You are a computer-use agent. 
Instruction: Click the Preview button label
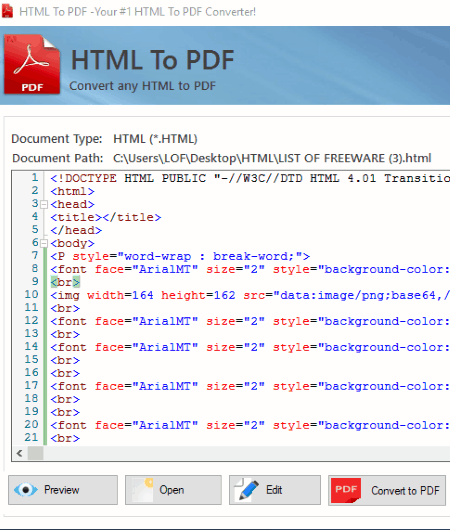pos(62,490)
